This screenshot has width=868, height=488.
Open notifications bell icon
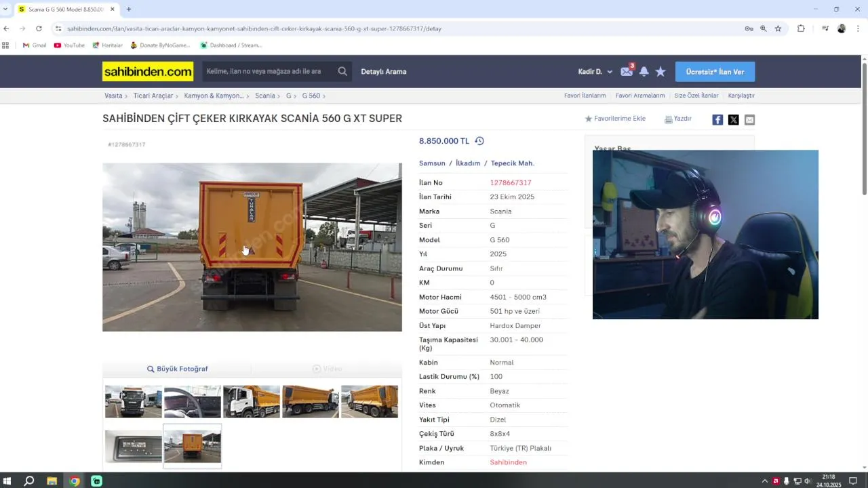(x=644, y=71)
